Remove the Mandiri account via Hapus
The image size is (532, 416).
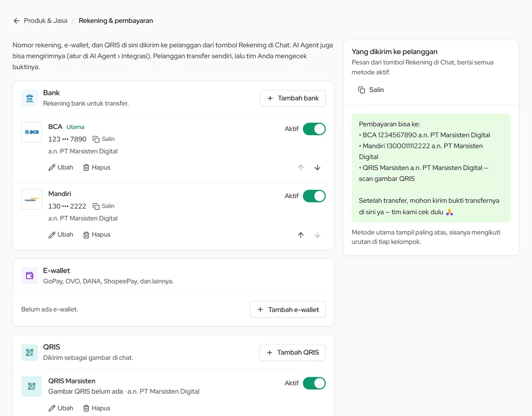tap(97, 235)
